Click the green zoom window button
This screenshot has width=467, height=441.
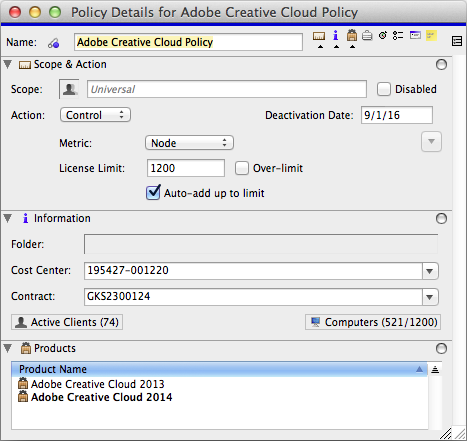55,12
